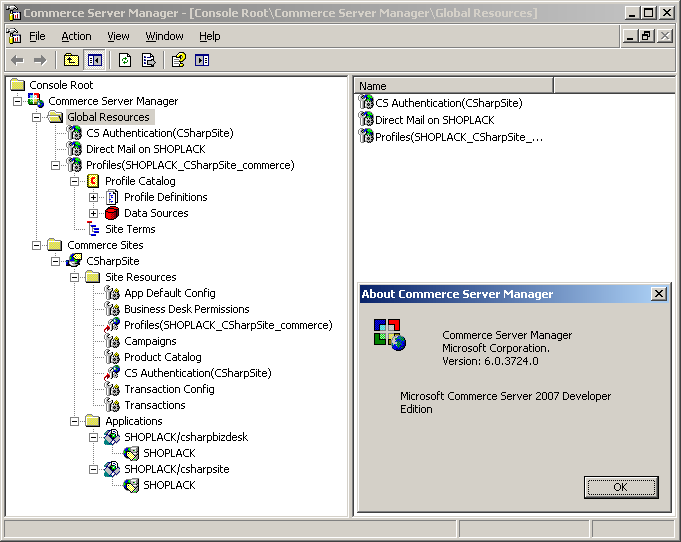Open the Window menu
This screenshot has height=542, width=681.
tap(164, 36)
